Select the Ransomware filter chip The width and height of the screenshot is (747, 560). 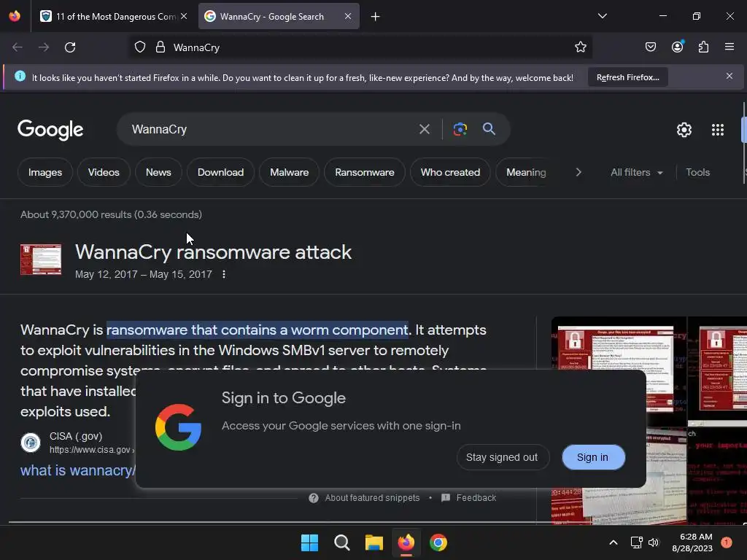click(x=365, y=172)
